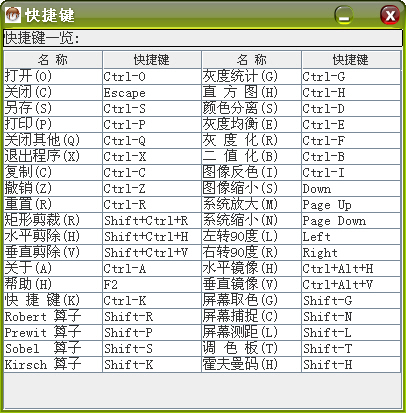
Task: Select the 关闭(C) row name
Action: tap(53, 93)
